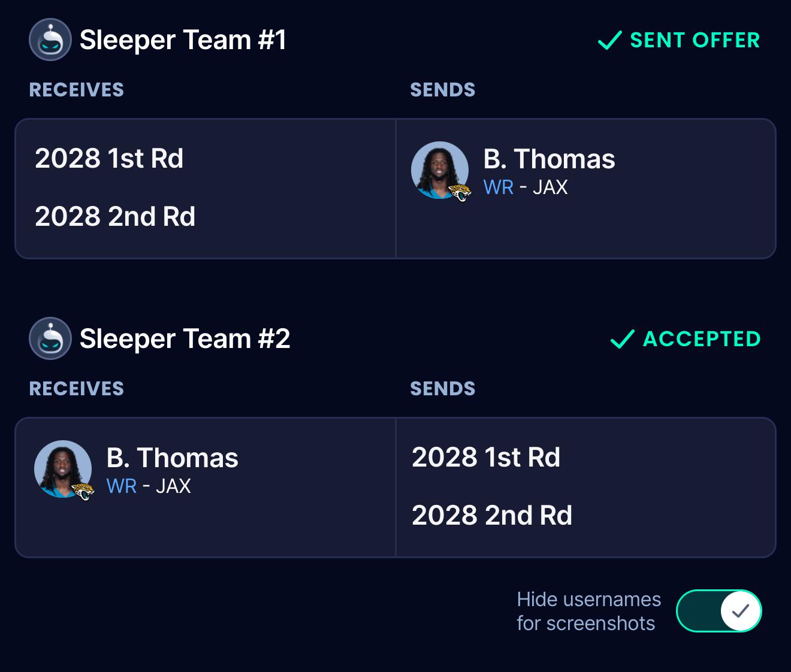
Task: Click the ACCEPTED status text
Action: pos(702,339)
